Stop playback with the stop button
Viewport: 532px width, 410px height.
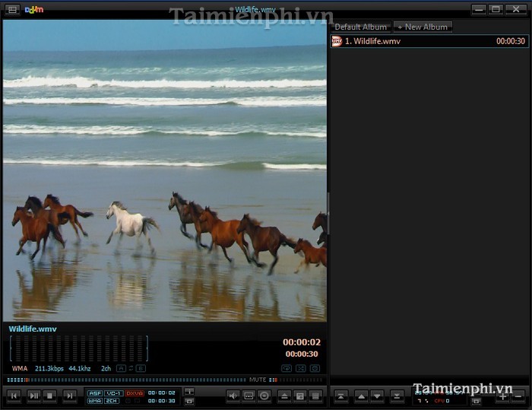50,396
